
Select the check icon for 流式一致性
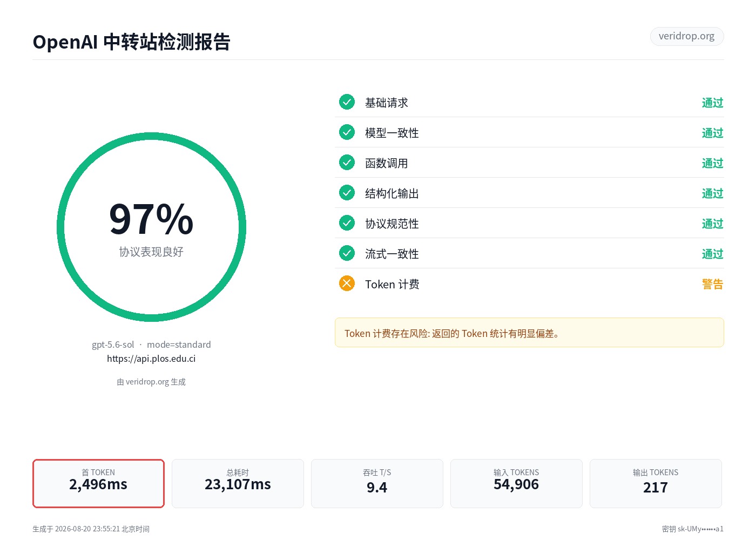coord(347,253)
